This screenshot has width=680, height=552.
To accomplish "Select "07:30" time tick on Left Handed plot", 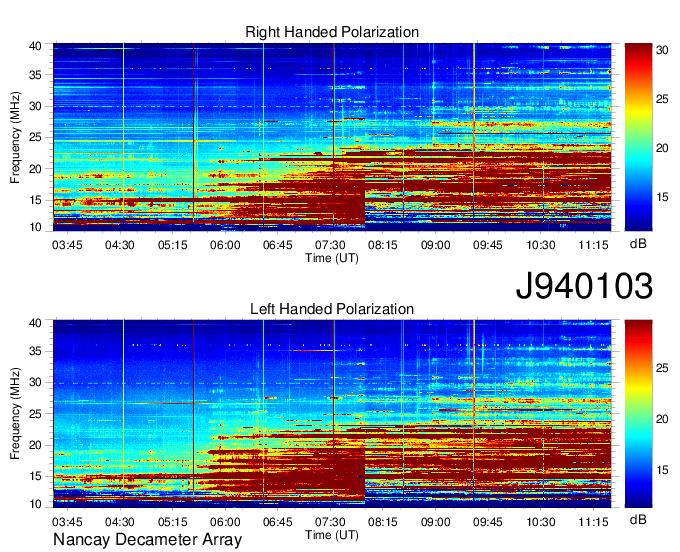I will [x=330, y=522].
